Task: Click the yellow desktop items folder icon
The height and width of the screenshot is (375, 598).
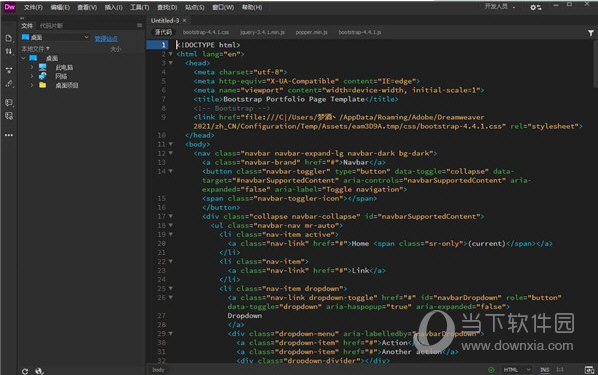Action: point(42,85)
